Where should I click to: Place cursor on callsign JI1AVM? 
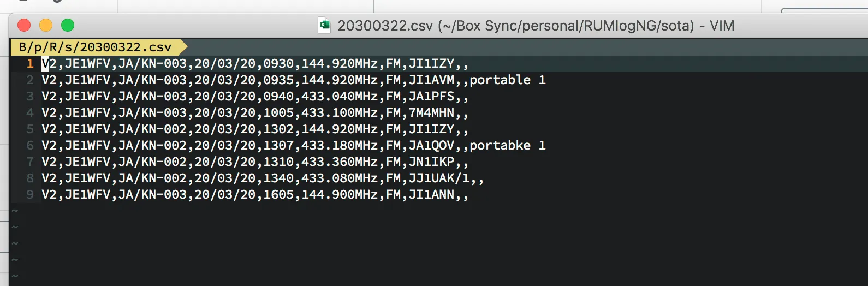[431, 80]
